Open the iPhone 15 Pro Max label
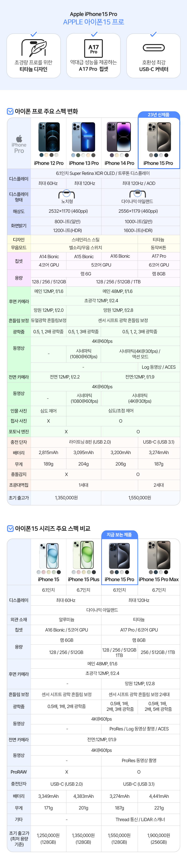 159,579
